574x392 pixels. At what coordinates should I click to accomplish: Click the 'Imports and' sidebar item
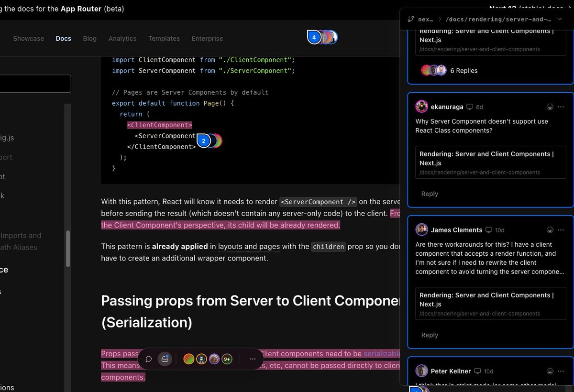pos(21,236)
